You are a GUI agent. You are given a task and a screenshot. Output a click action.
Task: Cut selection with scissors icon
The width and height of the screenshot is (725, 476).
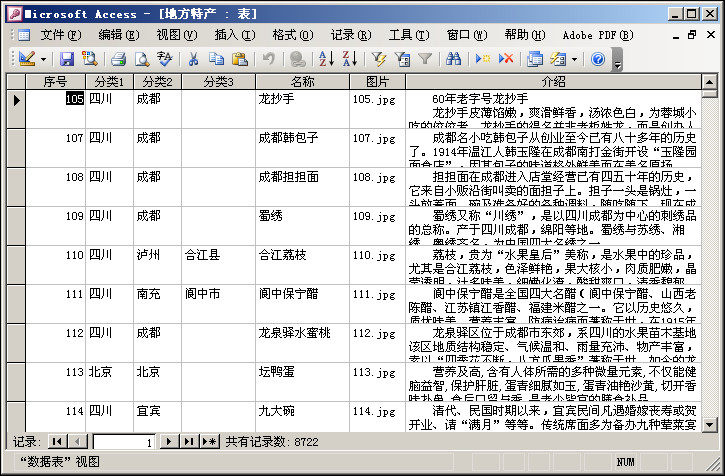coord(193,59)
